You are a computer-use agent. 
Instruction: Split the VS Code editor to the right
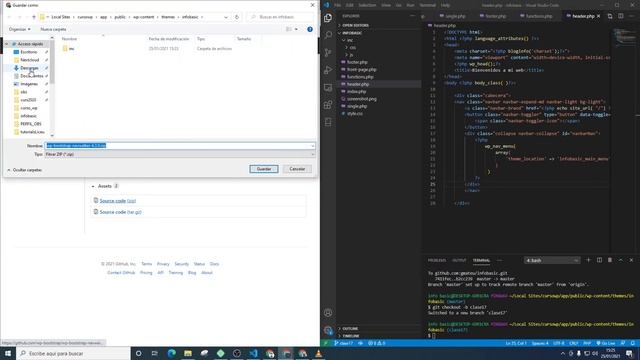pyautogui.click(x=620, y=16)
